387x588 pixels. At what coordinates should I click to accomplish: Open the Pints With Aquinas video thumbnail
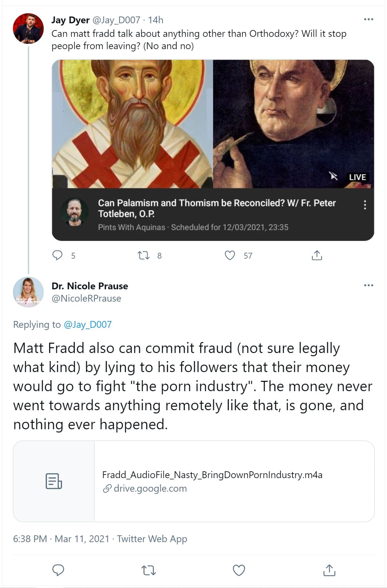[213, 124]
